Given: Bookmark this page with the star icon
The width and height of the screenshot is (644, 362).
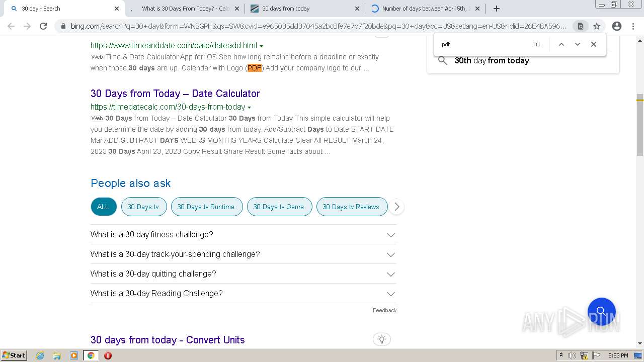Looking at the screenshot, I should [597, 26].
